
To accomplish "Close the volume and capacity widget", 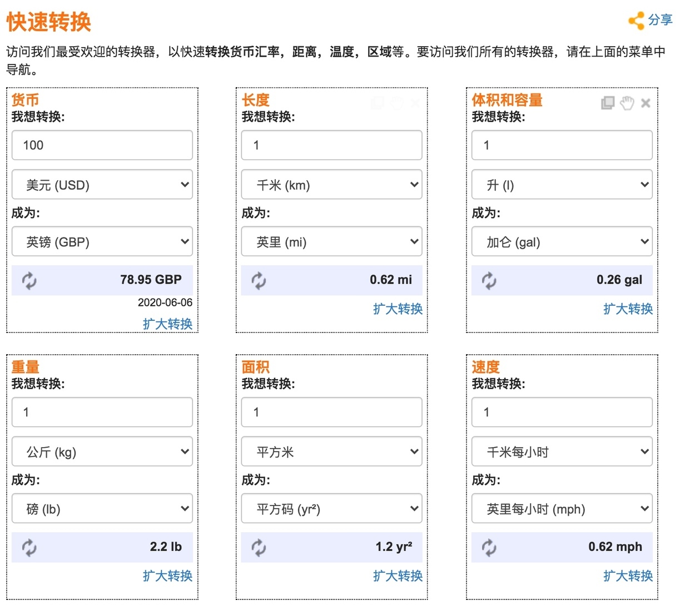I will [646, 103].
